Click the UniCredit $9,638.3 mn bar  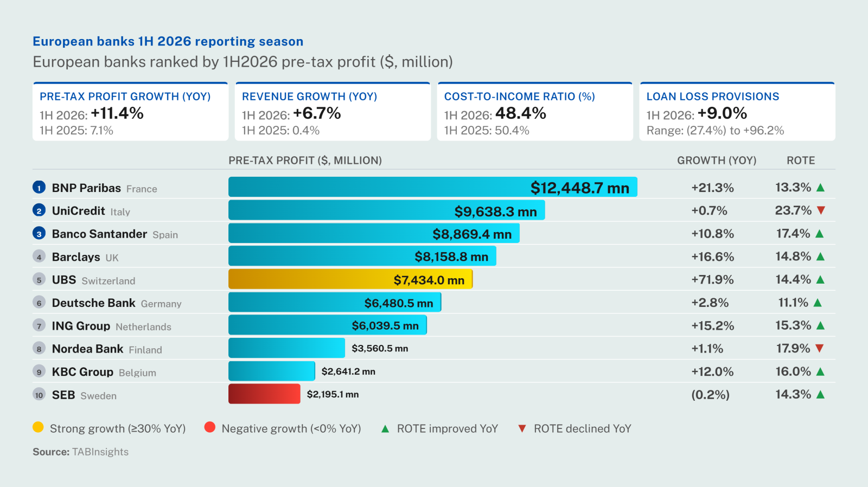(387, 210)
